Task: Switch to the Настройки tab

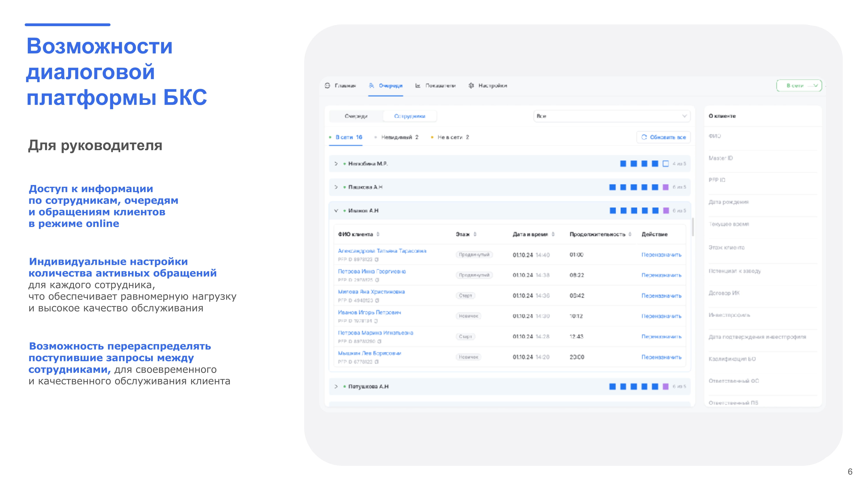Action: pos(488,86)
